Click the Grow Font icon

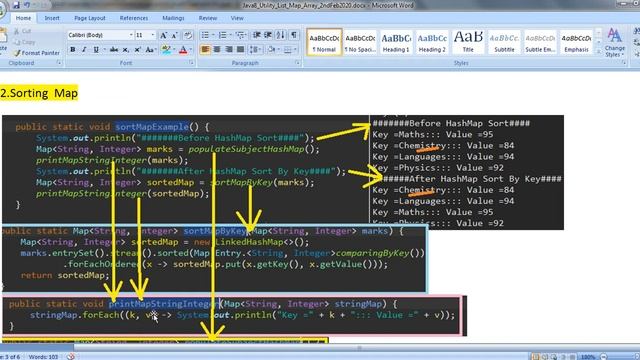(x=163, y=35)
